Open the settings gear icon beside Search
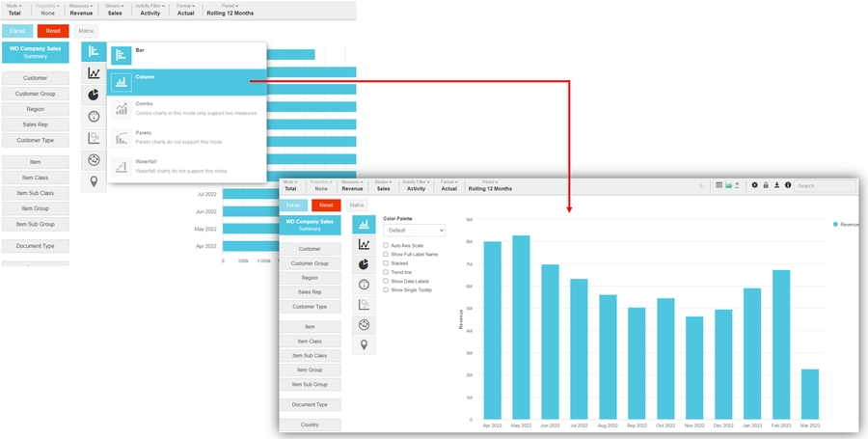Screen dimensions: 868x439 (754, 185)
